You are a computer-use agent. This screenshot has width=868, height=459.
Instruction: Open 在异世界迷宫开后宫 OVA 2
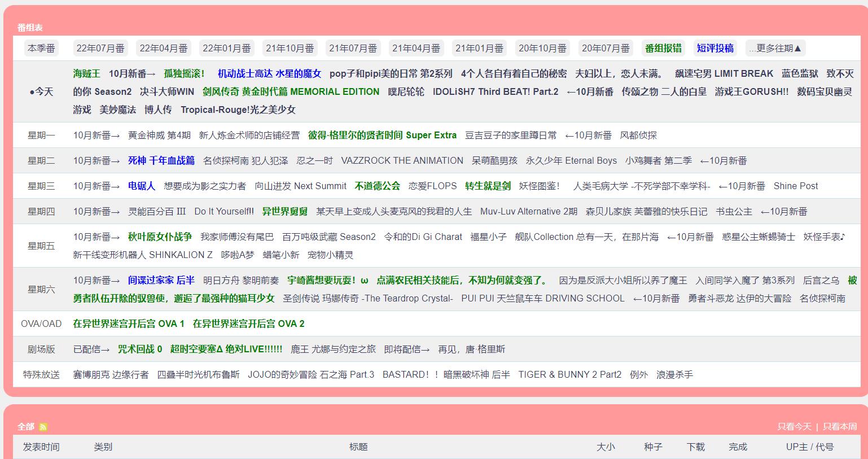pos(249,324)
